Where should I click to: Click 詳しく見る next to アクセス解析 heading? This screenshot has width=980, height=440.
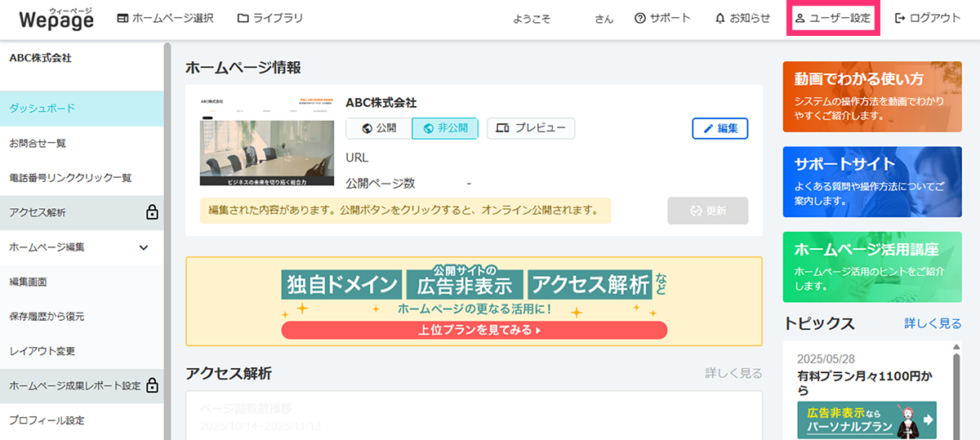[x=734, y=373]
